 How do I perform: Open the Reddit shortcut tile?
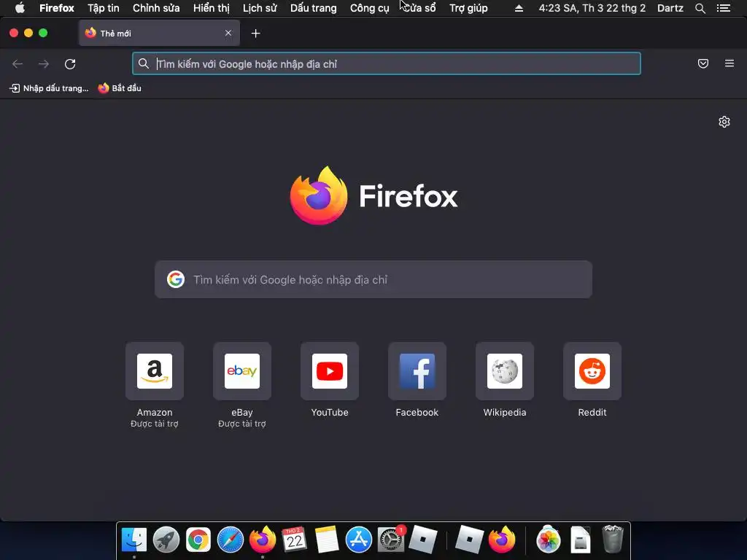[592, 371]
